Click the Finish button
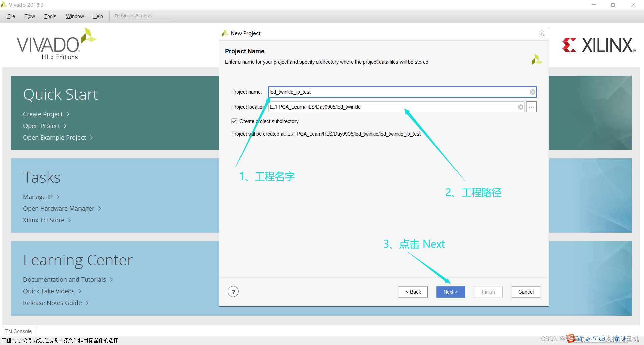The width and height of the screenshot is (644, 345). [488, 292]
